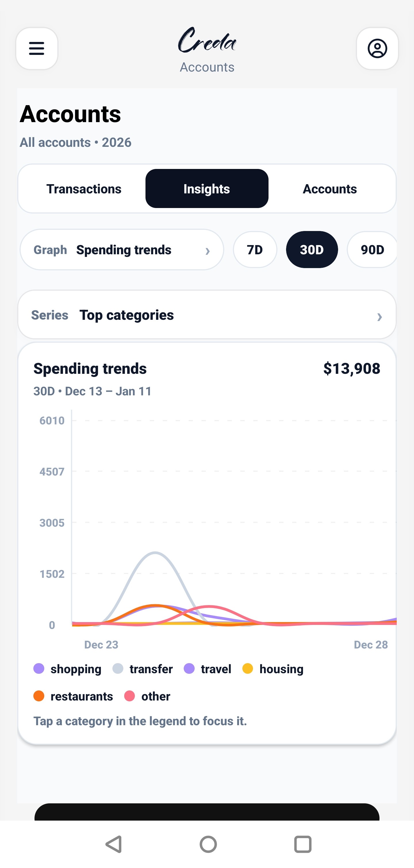The image size is (414, 868).
Task: Switch to the Transactions tab
Action: pos(84,189)
